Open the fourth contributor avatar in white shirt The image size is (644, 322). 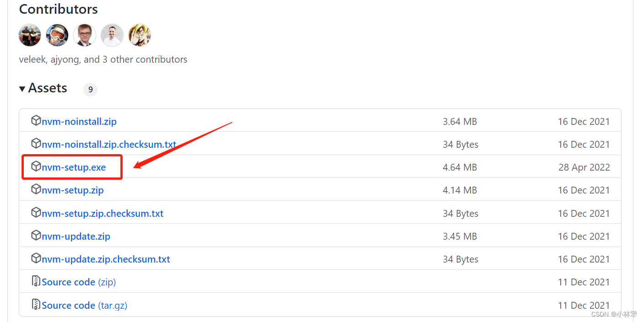coord(112,35)
